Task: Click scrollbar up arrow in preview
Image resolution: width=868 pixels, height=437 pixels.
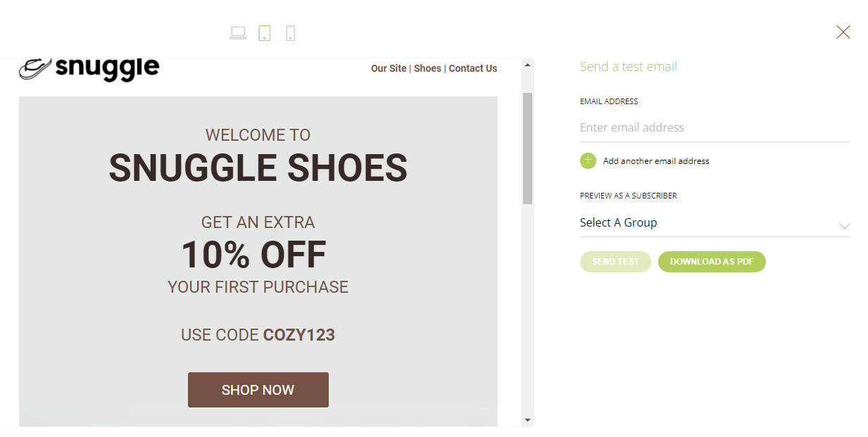Action: point(527,65)
